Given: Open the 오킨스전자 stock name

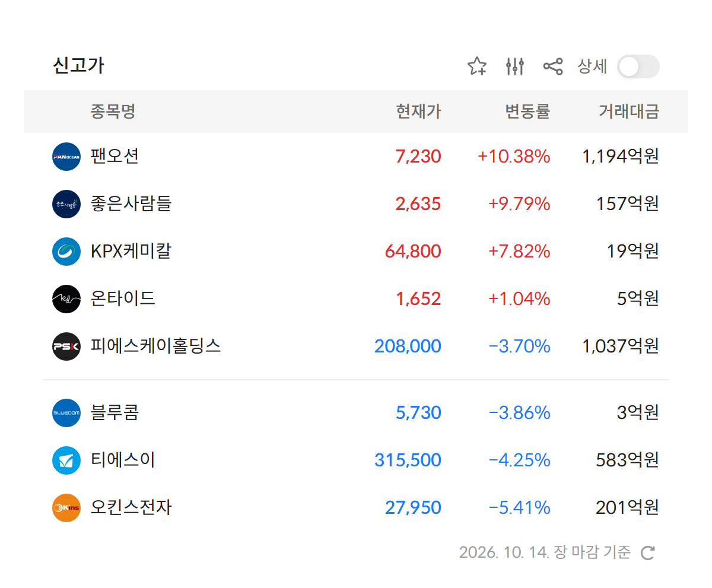Looking at the screenshot, I should (x=131, y=508).
